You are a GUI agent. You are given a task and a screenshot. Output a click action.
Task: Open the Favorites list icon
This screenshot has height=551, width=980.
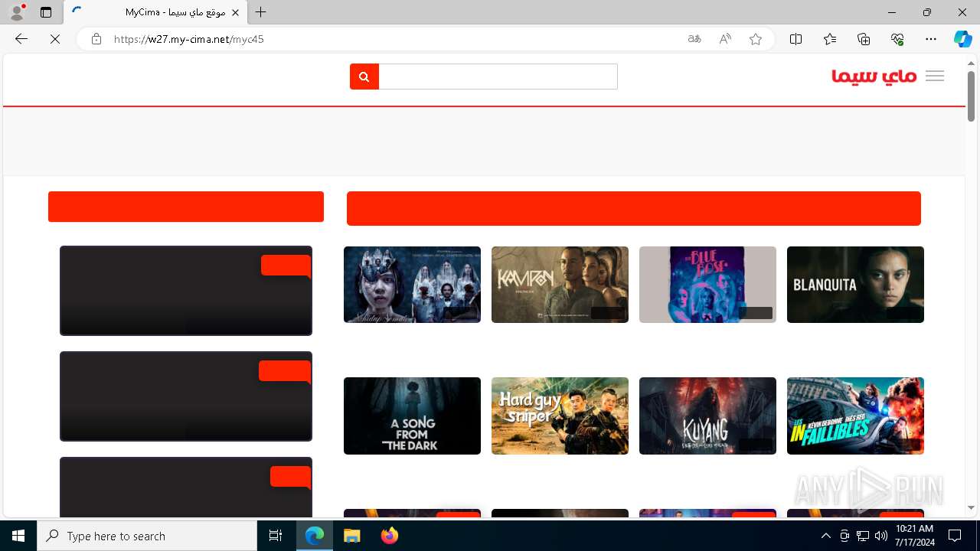point(830,39)
